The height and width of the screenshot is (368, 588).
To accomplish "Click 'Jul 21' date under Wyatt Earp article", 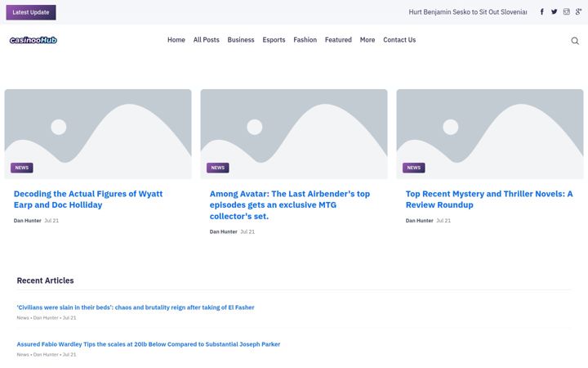I will click(51, 221).
